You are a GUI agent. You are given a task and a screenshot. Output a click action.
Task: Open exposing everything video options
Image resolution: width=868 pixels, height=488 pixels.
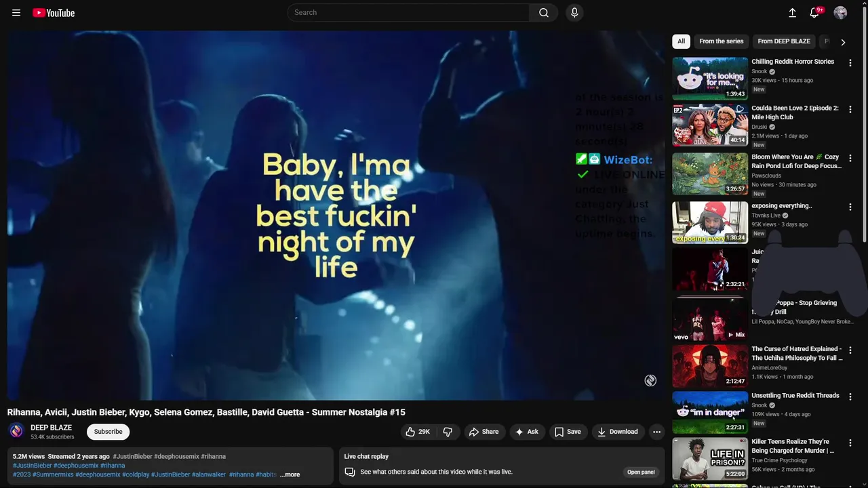point(850,207)
